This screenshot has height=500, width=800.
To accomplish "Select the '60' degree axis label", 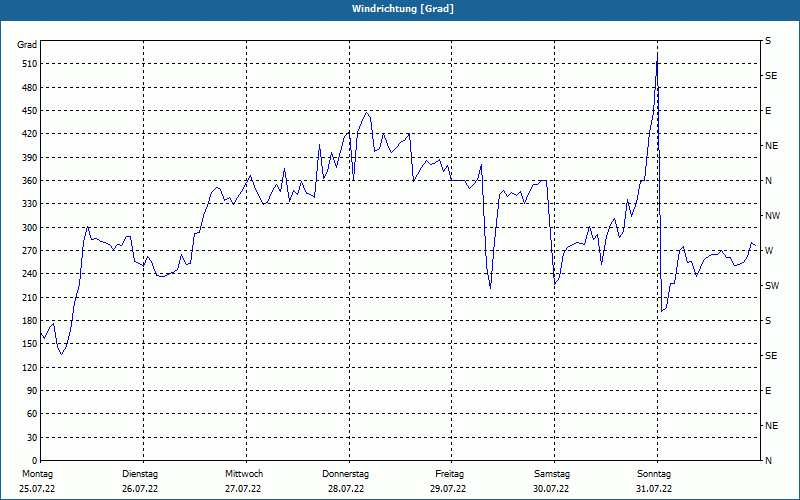I will point(32,414).
